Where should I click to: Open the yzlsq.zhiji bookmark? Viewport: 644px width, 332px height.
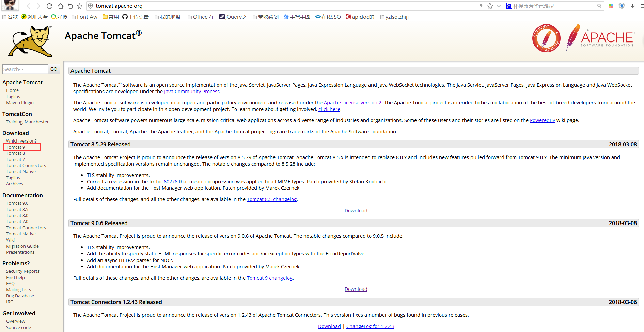(x=394, y=17)
